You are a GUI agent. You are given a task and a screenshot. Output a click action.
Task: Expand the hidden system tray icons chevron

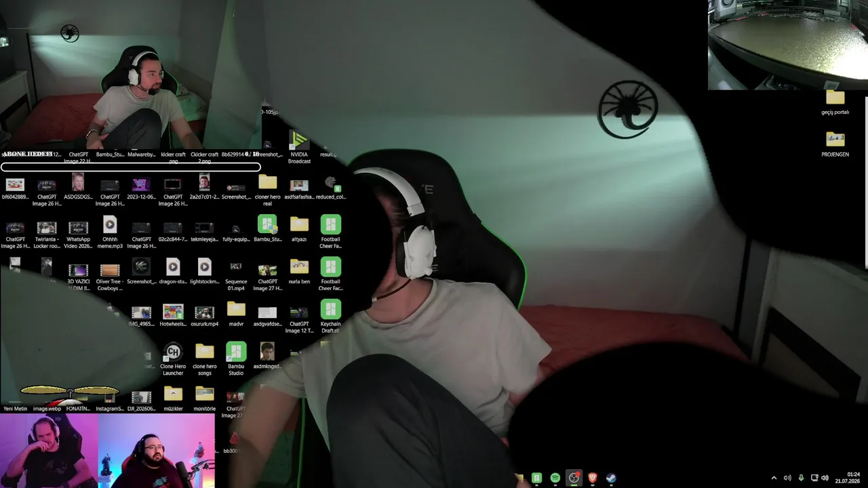tap(774, 478)
